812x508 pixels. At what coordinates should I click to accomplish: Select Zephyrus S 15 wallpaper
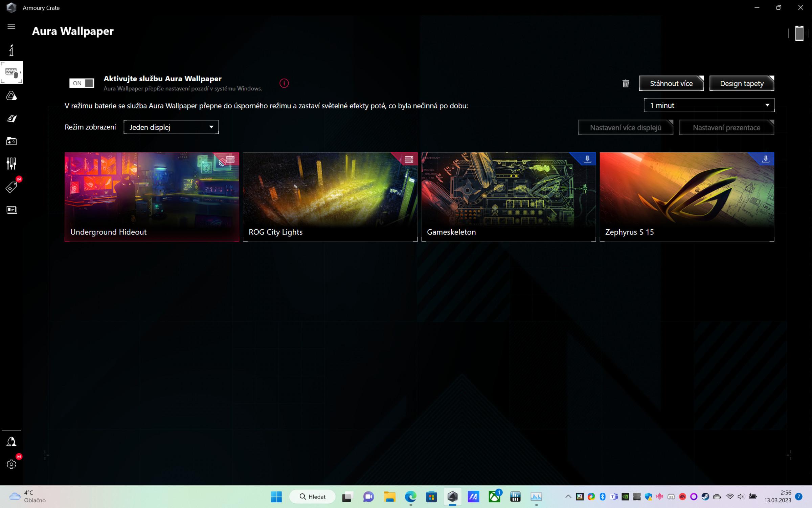(x=687, y=197)
